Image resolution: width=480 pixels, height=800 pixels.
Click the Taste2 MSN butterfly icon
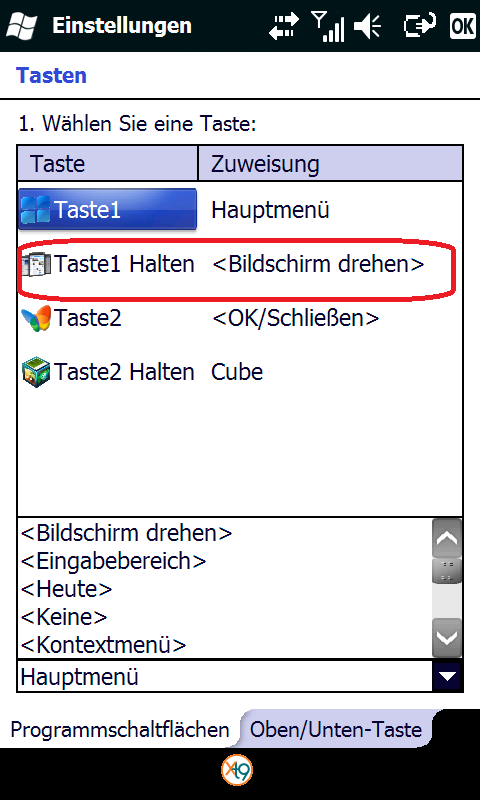point(36,318)
